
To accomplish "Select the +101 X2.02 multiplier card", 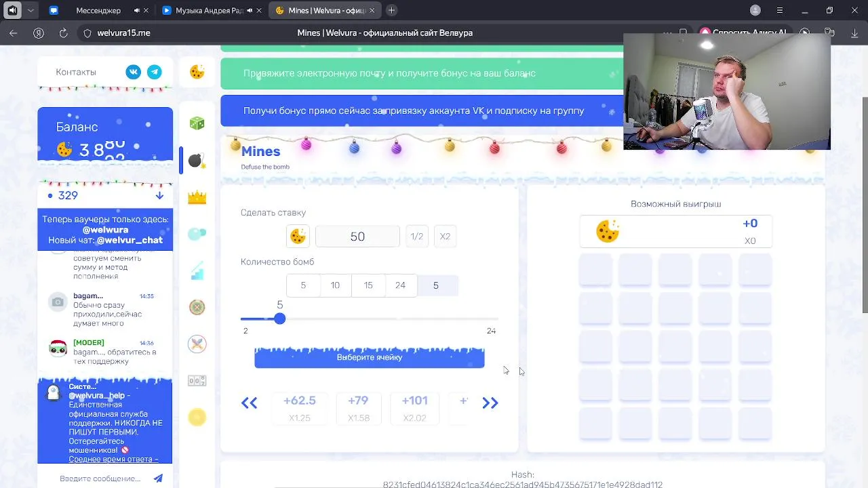I will click(x=414, y=409).
